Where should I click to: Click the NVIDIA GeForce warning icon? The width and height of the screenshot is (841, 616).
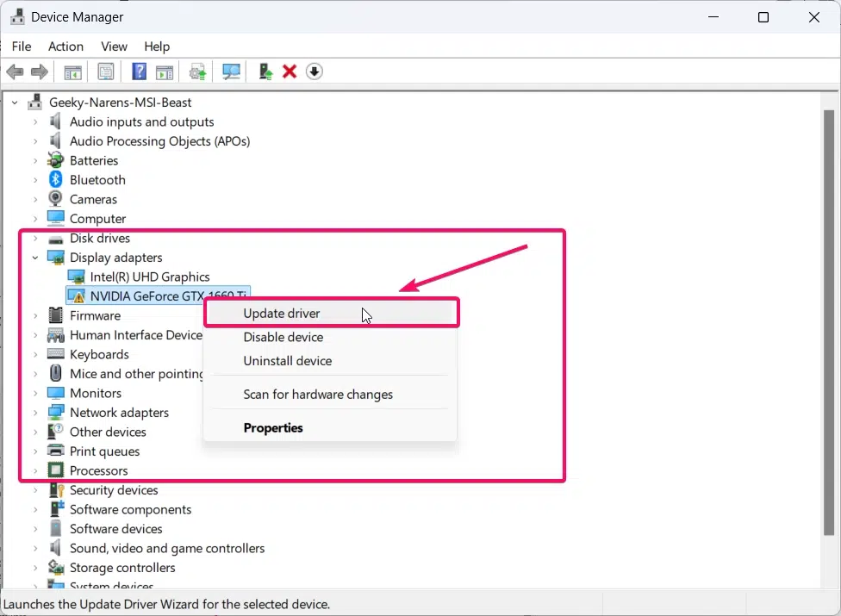coord(76,296)
